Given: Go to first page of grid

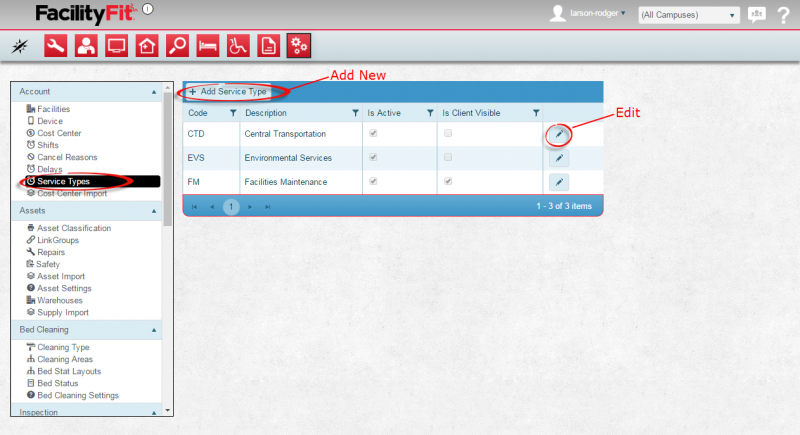Looking at the screenshot, I should click(x=194, y=207).
